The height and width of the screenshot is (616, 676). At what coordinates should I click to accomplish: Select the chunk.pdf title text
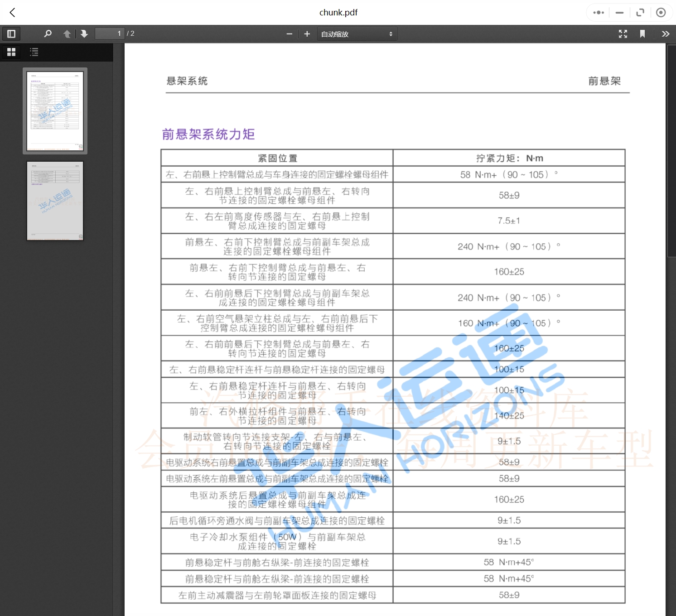(x=338, y=12)
